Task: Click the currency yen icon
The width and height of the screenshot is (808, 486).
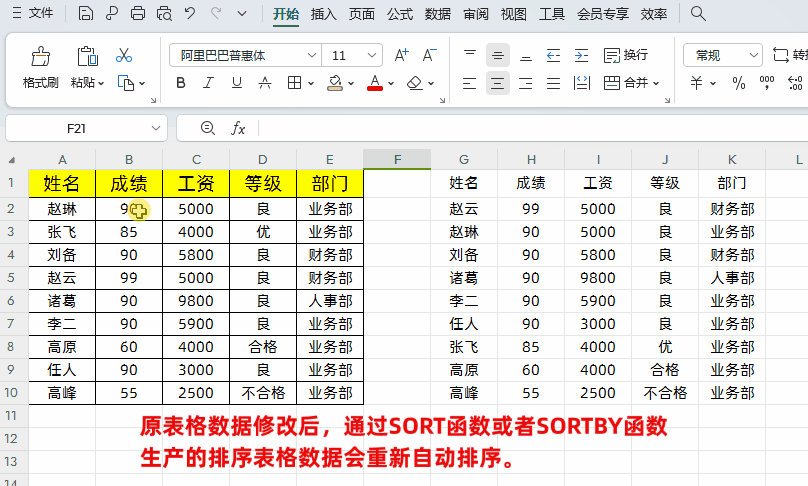Action: [696, 82]
